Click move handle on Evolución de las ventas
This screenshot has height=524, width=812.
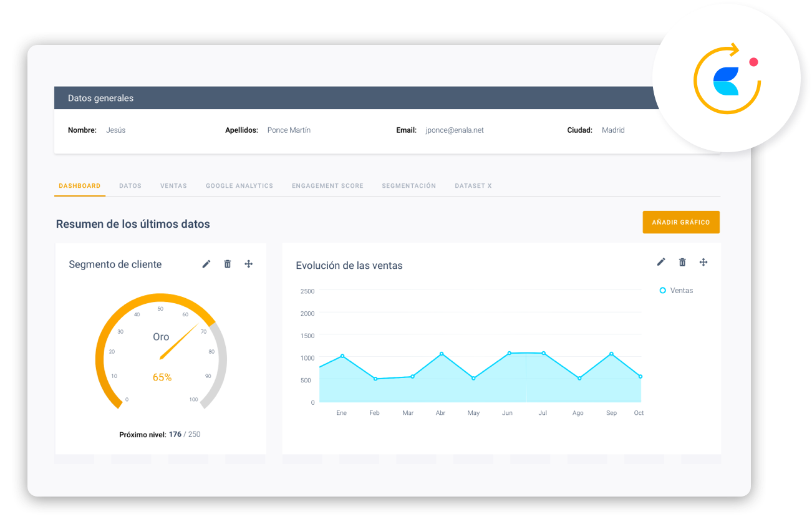[703, 262]
